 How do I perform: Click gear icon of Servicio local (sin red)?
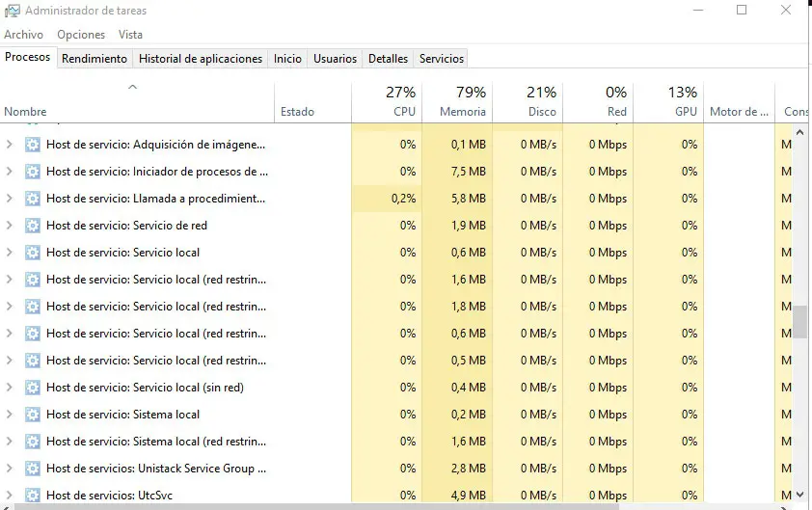(x=33, y=388)
